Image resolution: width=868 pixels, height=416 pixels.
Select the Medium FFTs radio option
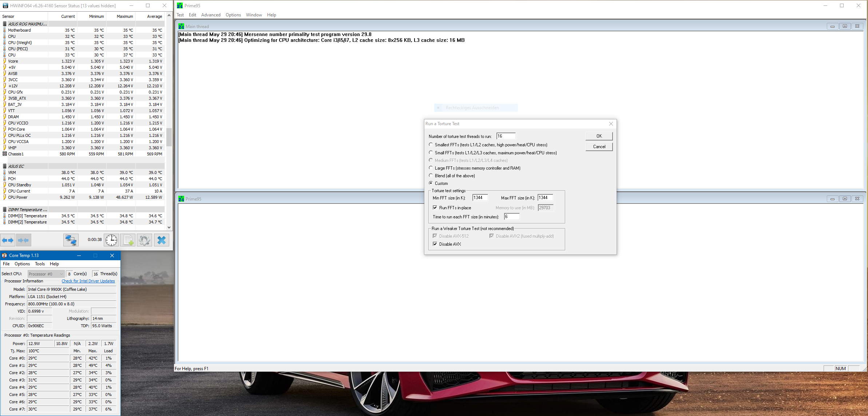pos(431,160)
